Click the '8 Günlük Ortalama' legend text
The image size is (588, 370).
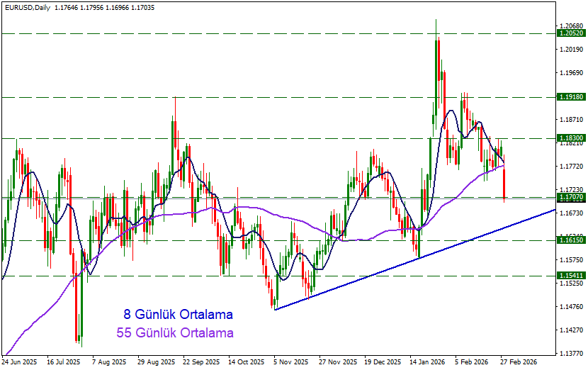178,314
